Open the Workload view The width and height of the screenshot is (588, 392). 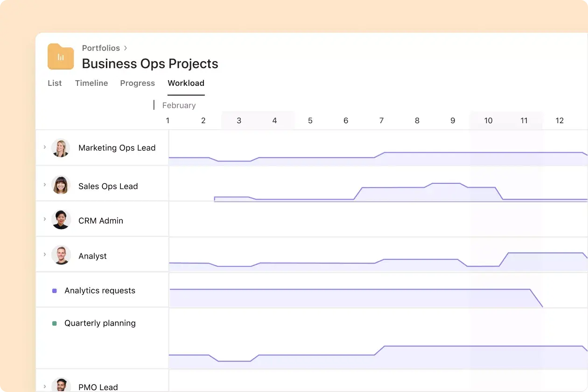(186, 83)
